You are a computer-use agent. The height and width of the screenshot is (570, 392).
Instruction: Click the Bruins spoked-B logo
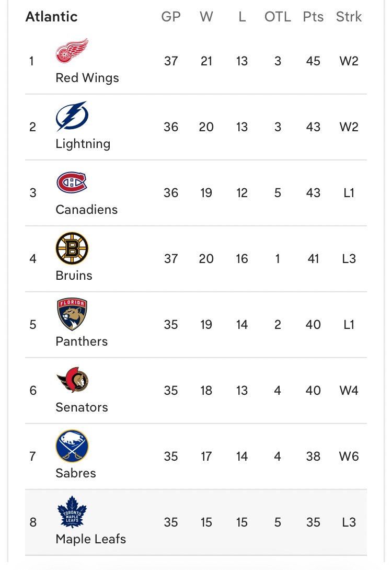click(x=72, y=248)
